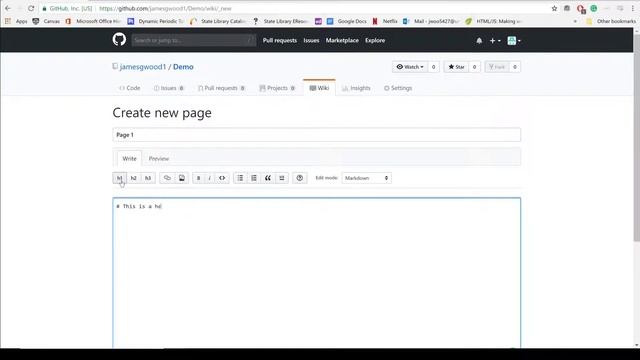Open the Apps bookmarks shortcut

click(x=17, y=21)
